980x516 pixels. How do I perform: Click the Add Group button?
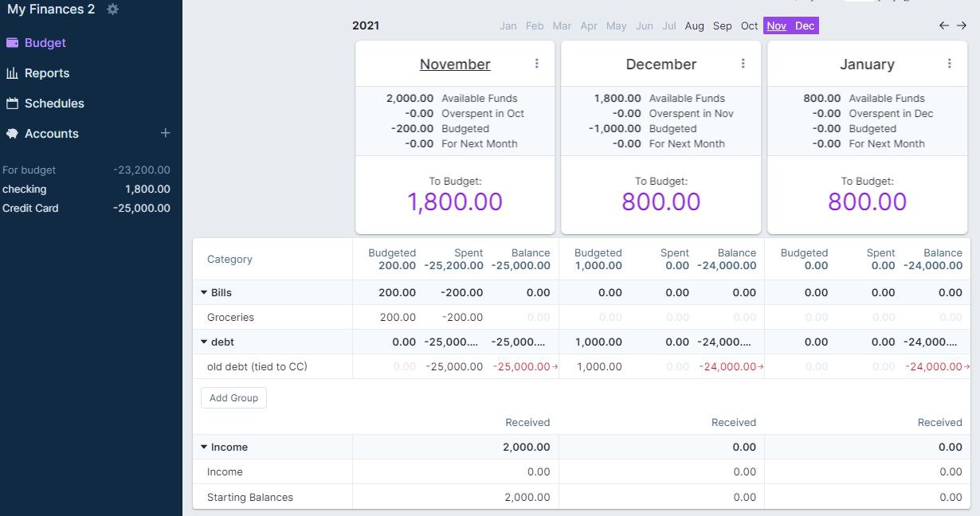[x=233, y=398]
